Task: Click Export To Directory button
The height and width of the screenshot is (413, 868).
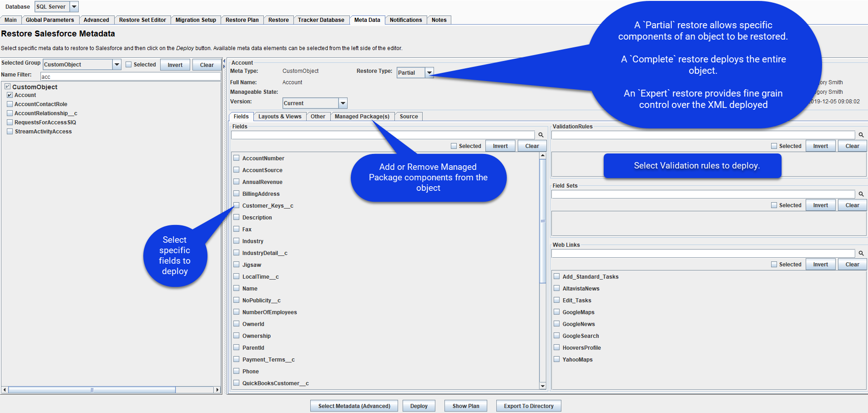Action: (529, 406)
